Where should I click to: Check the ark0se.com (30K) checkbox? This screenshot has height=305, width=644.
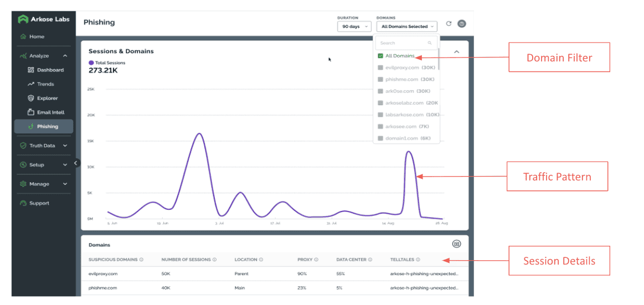point(380,91)
